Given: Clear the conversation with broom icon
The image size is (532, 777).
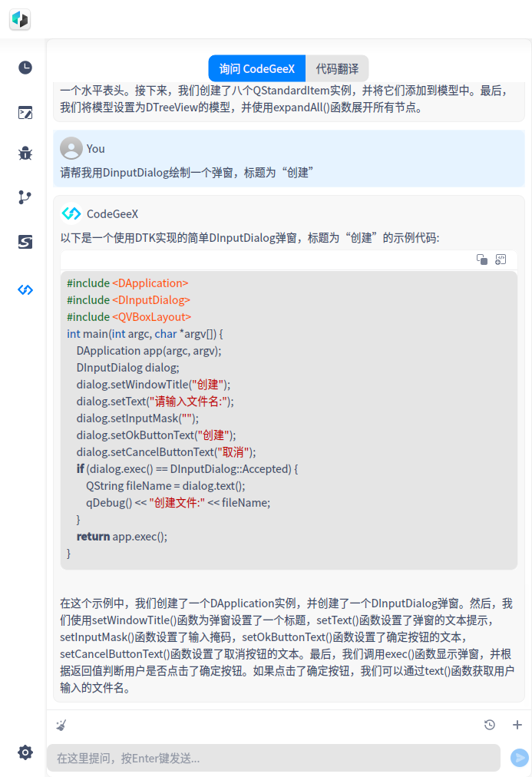Looking at the screenshot, I should (x=61, y=725).
